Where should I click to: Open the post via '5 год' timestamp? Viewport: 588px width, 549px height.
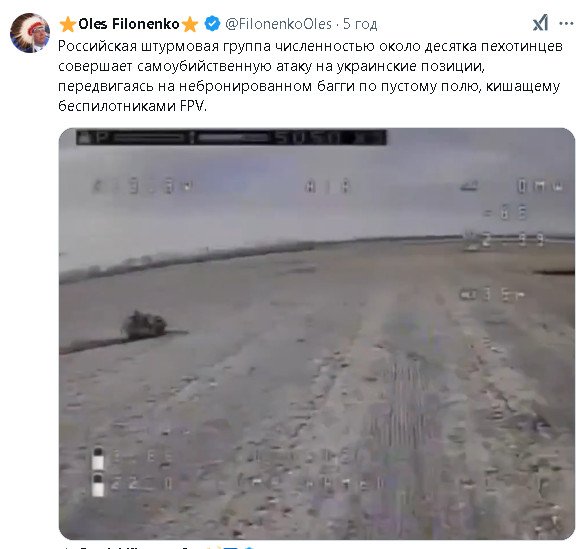pos(360,24)
